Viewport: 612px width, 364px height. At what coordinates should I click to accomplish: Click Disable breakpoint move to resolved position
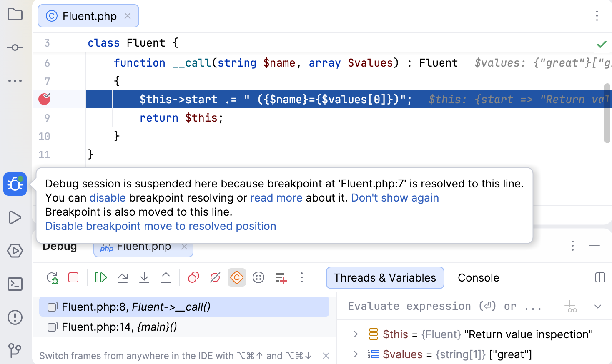click(x=160, y=226)
